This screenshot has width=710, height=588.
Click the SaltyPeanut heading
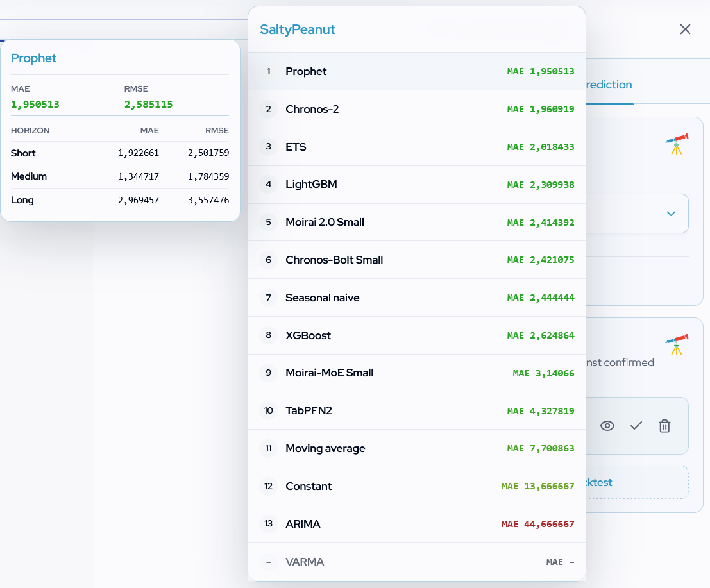click(x=298, y=29)
